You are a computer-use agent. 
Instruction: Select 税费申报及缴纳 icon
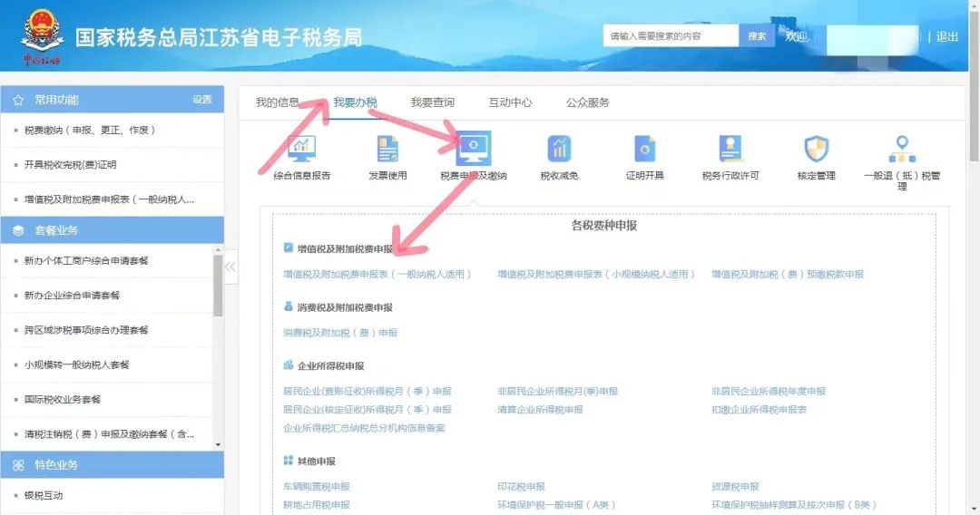pyautogui.click(x=473, y=149)
